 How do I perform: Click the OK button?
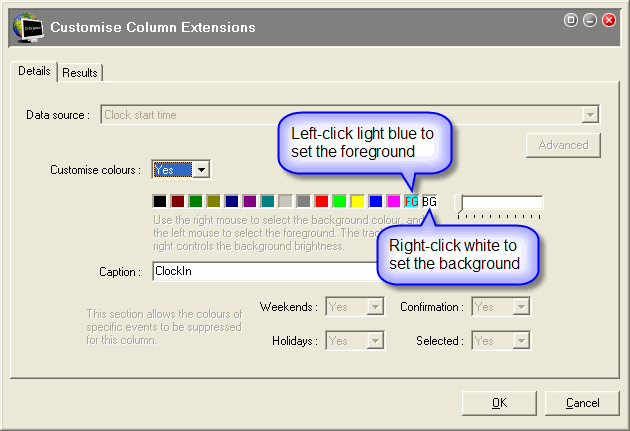499,403
